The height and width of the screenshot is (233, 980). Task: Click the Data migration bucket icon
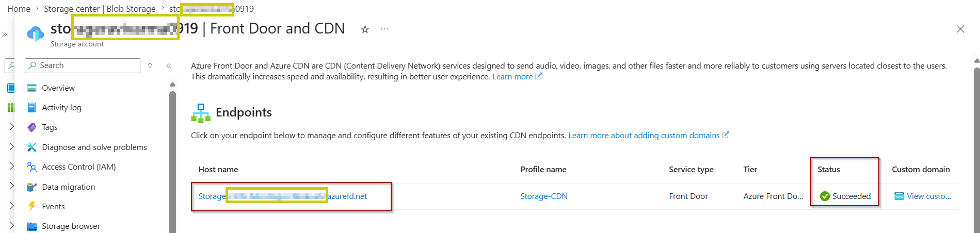click(31, 187)
